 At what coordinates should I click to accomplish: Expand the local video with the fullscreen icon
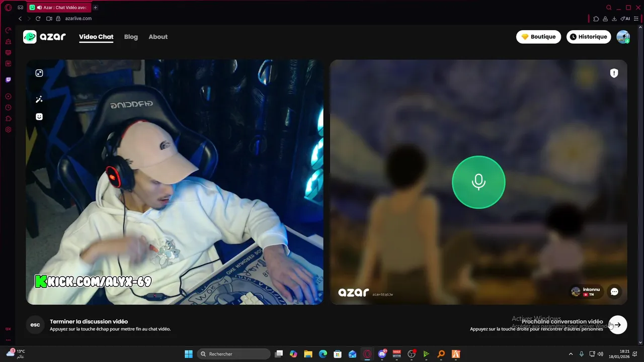pyautogui.click(x=39, y=73)
